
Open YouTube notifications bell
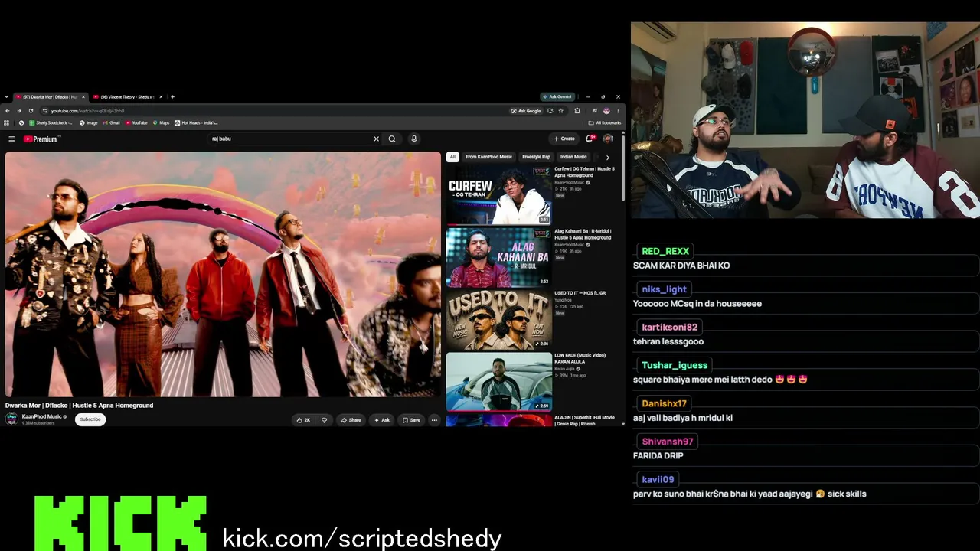click(x=590, y=139)
